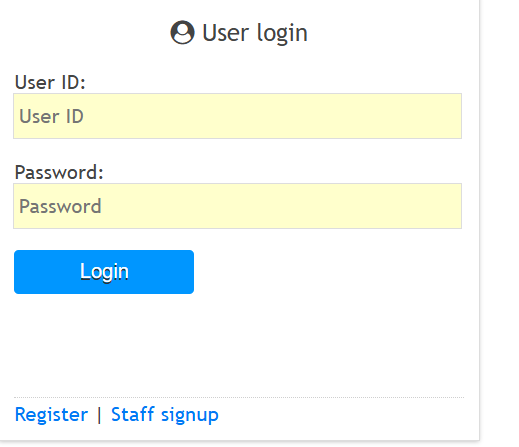Open the Staff signup link

coord(165,415)
